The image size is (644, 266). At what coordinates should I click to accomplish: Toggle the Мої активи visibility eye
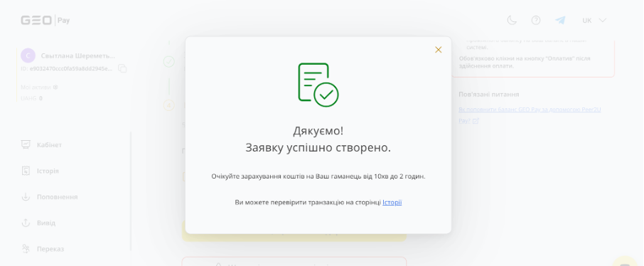coord(55,87)
